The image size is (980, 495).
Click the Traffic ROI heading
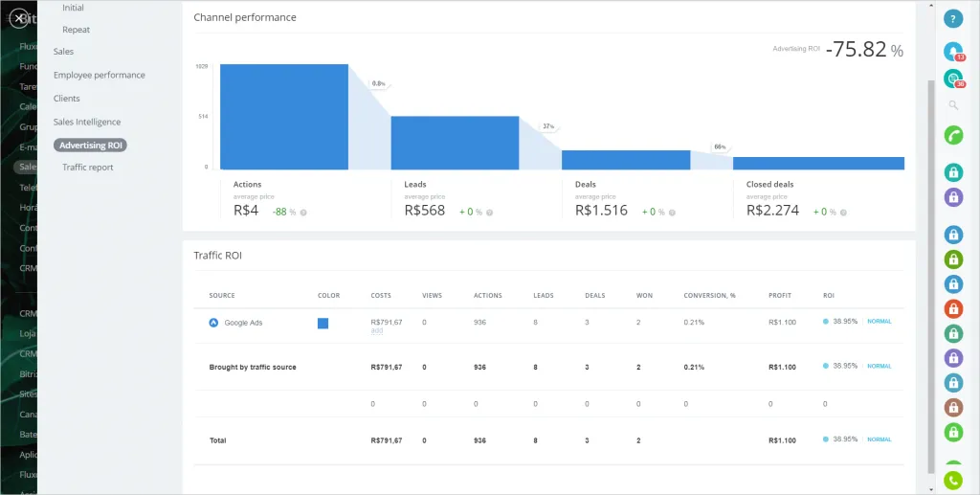(x=217, y=256)
